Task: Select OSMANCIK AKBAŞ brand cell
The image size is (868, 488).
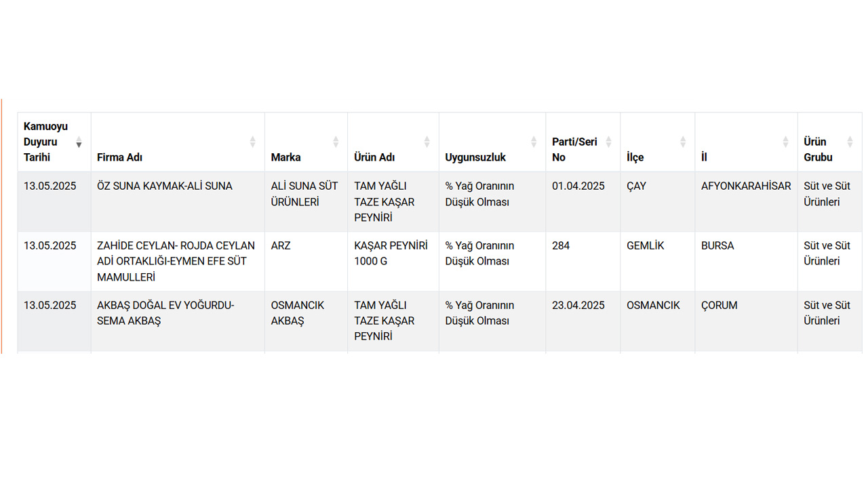Action: [x=298, y=313]
